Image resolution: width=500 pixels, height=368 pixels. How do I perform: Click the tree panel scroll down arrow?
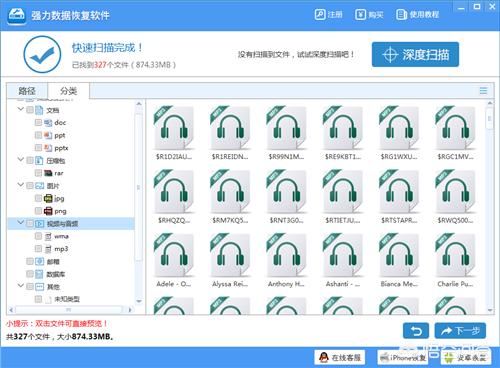tap(139, 301)
